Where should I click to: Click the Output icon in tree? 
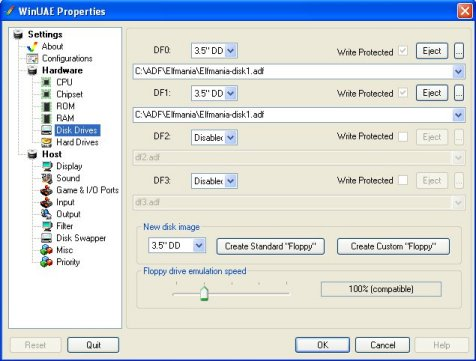pyautogui.click(x=47, y=214)
